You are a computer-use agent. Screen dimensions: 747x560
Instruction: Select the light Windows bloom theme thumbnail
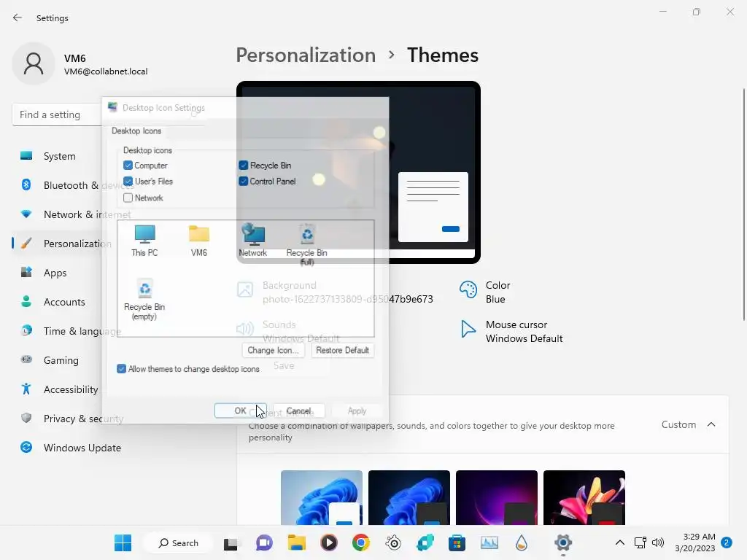coord(322,497)
